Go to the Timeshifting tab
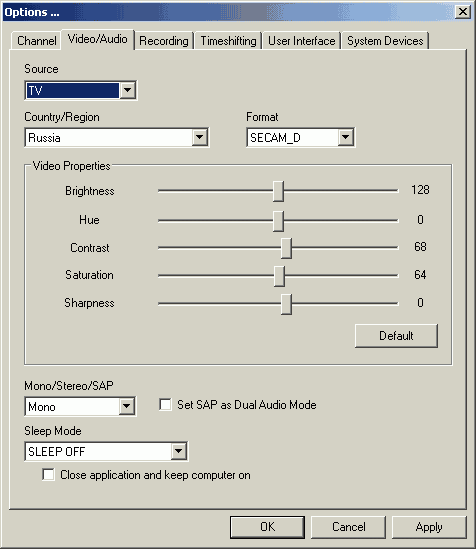Screen dimensions: 476x549 pos(228,41)
